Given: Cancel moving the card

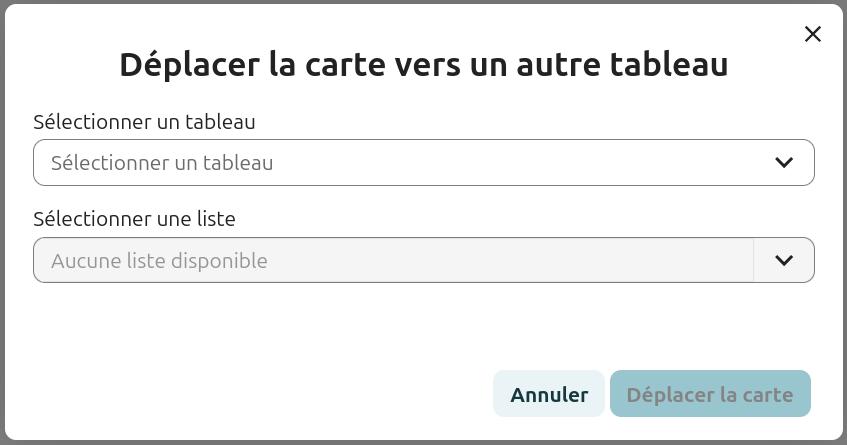Looking at the screenshot, I should tap(549, 394).
